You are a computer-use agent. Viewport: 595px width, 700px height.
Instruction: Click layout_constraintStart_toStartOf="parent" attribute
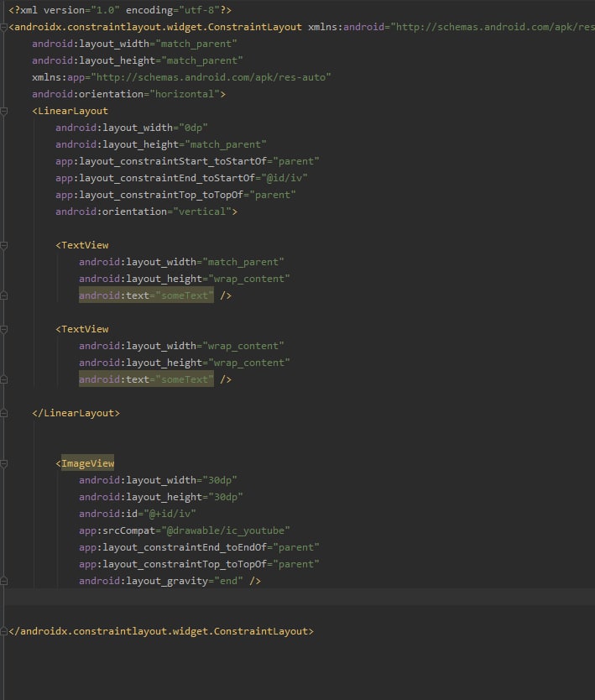point(187,161)
